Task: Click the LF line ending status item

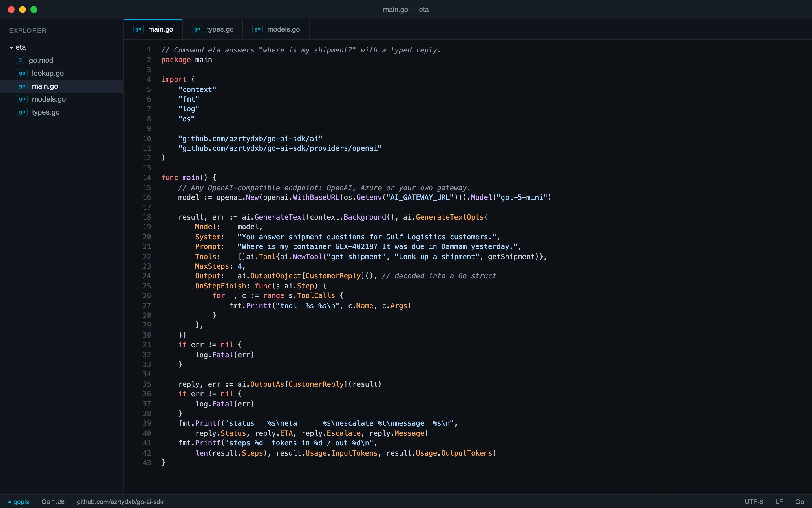Action: pyautogui.click(x=779, y=502)
